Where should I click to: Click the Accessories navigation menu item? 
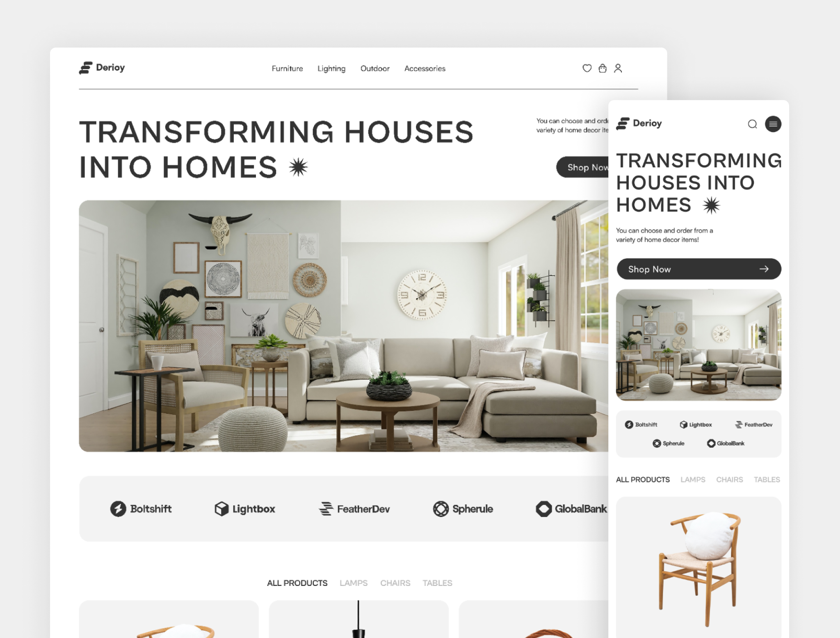point(425,68)
